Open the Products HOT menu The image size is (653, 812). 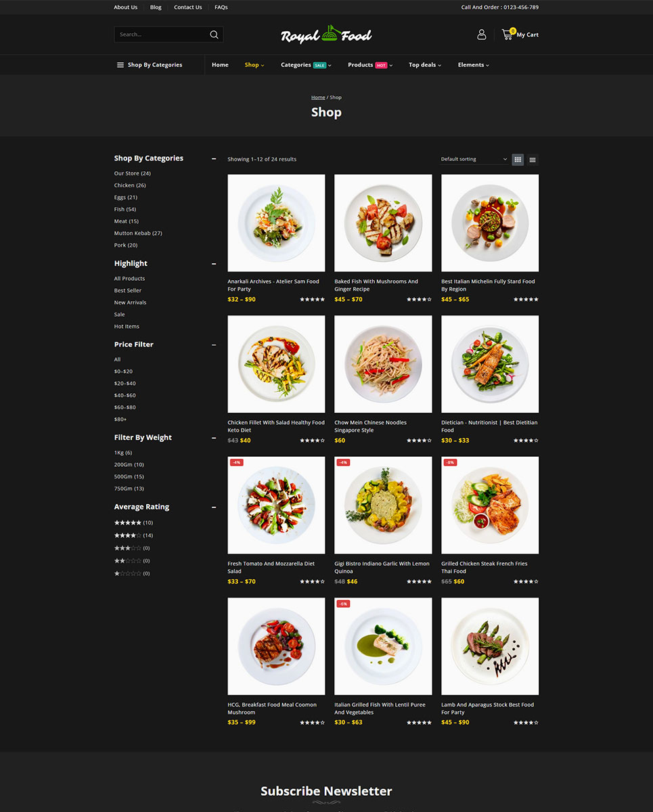370,65
